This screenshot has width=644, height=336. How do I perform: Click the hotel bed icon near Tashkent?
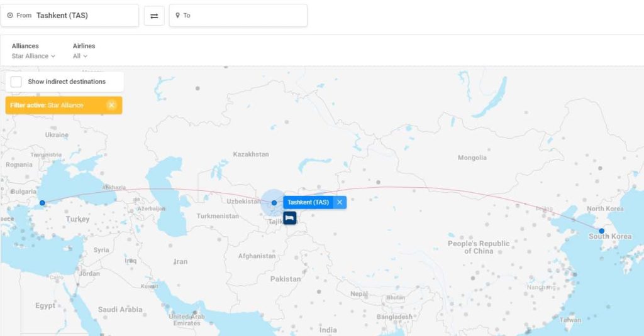289,218
